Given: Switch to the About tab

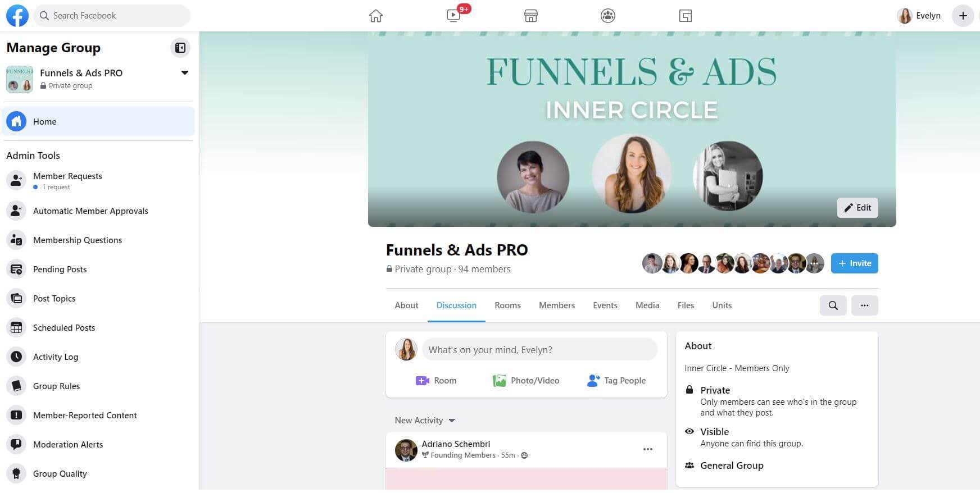Looking at the screenshot, I should (406, 305).
